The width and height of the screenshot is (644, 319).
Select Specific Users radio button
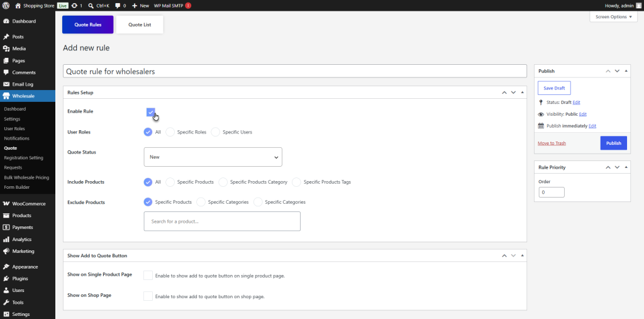click(x=215, y=132)
